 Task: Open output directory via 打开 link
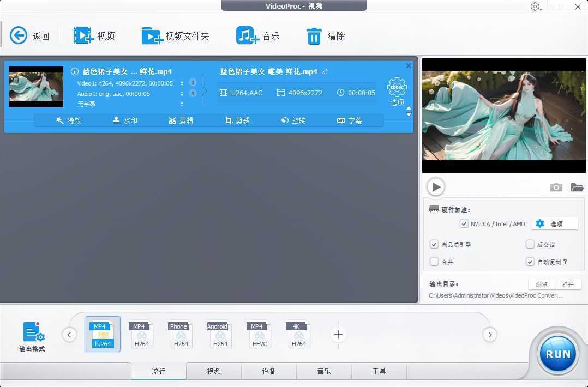(568, 284)
